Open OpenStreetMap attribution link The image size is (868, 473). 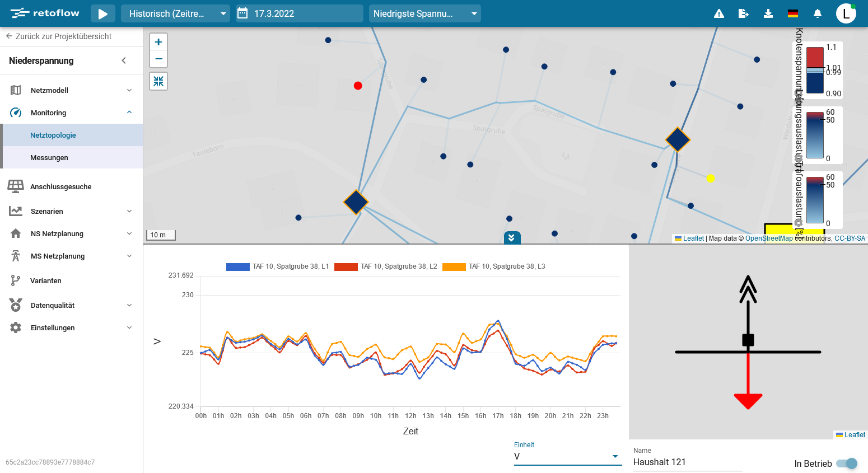[x=769, y=238]
